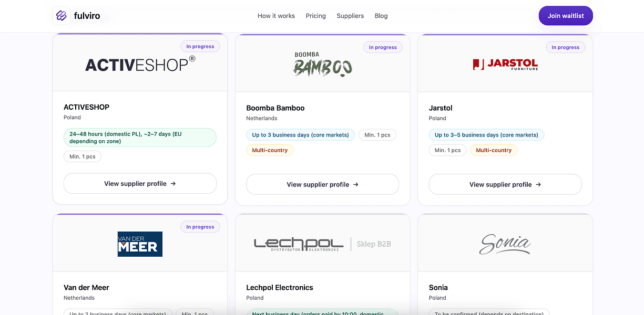Click the Boomba Bamboo logo
Screen dimensions: 644x315
coord(322,62)
